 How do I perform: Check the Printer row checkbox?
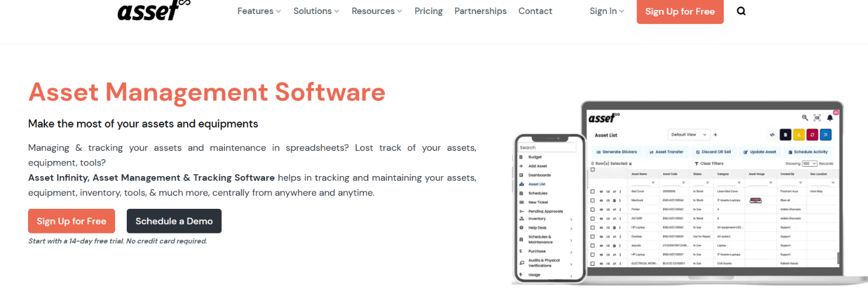pyautogui.click(x=593, y=209)
